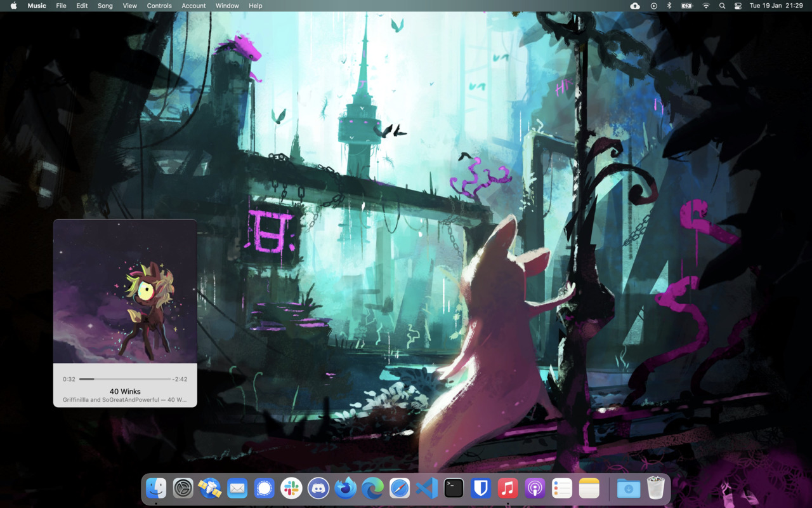This screenshot has width=812, height=508.
Task: Open Microsoft Edge from the dock
Action: point(372,488)
